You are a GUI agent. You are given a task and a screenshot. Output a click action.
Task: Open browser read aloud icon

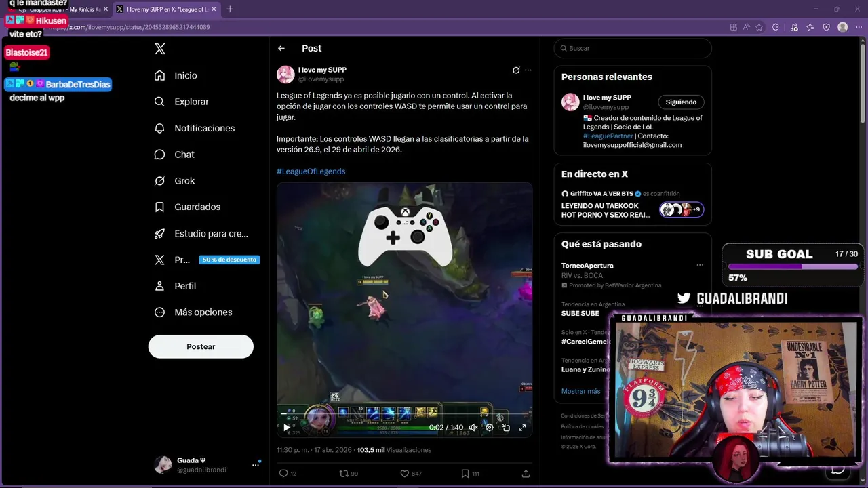pos(746,27)
